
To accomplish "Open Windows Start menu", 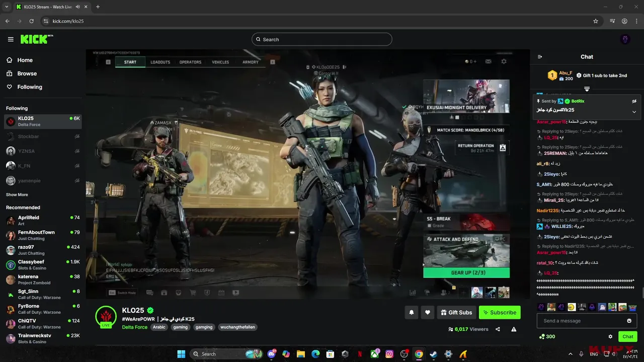I will 181,354.
